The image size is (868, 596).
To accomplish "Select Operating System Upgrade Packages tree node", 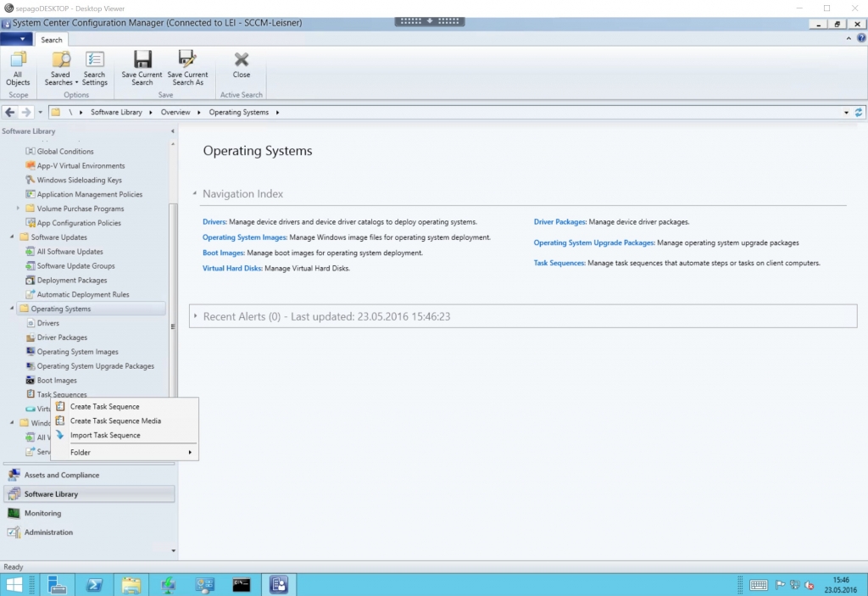I will (x=95, y=366).
